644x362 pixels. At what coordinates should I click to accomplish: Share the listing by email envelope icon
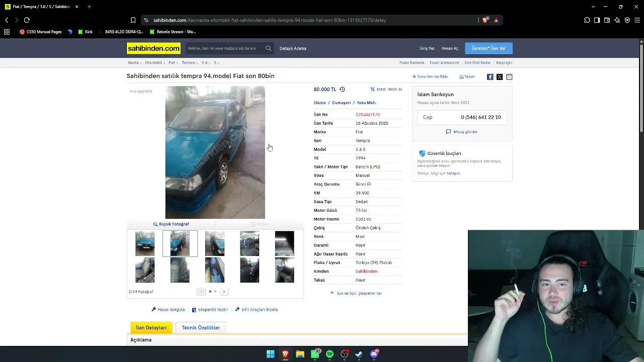509,77
